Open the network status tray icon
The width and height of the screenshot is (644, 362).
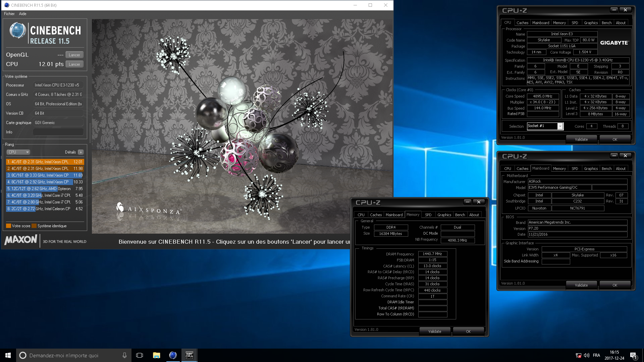click(x=579, y=355)
